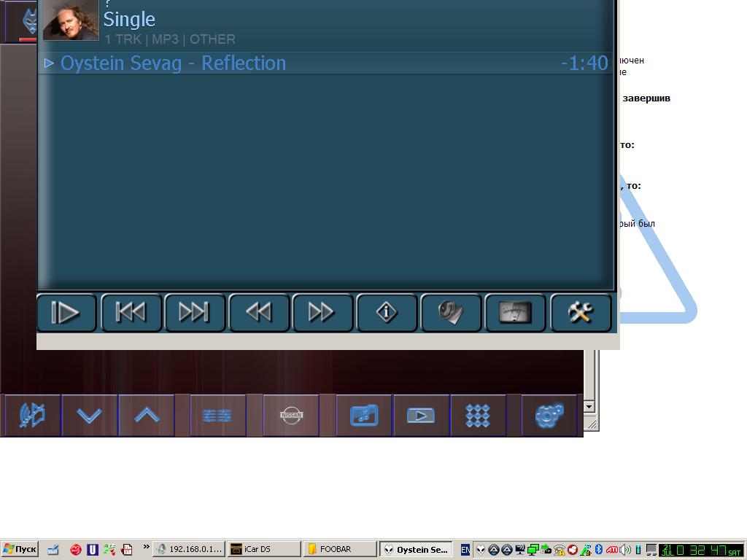The height and width of the screenshot is (560, 747).
Task: Switch to the FOOBAR taskbar window
Action: pos(340,549)
